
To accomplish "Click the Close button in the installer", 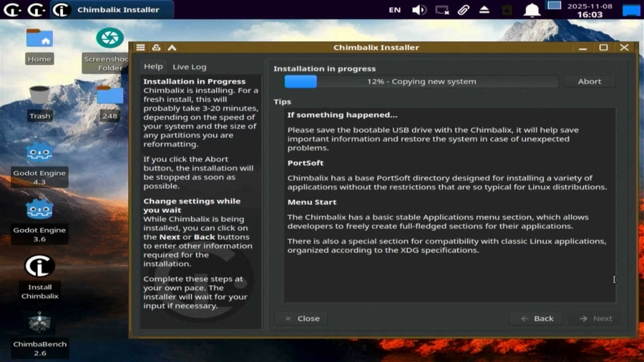I will tap(301, 319).
